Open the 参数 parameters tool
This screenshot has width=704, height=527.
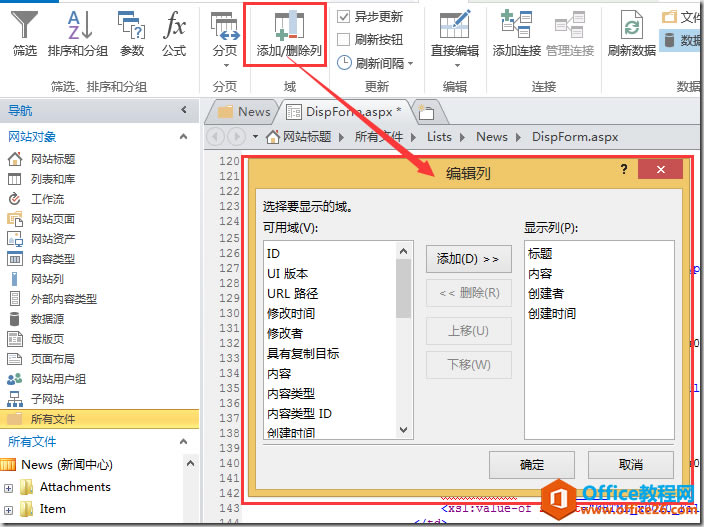point(132,34)
